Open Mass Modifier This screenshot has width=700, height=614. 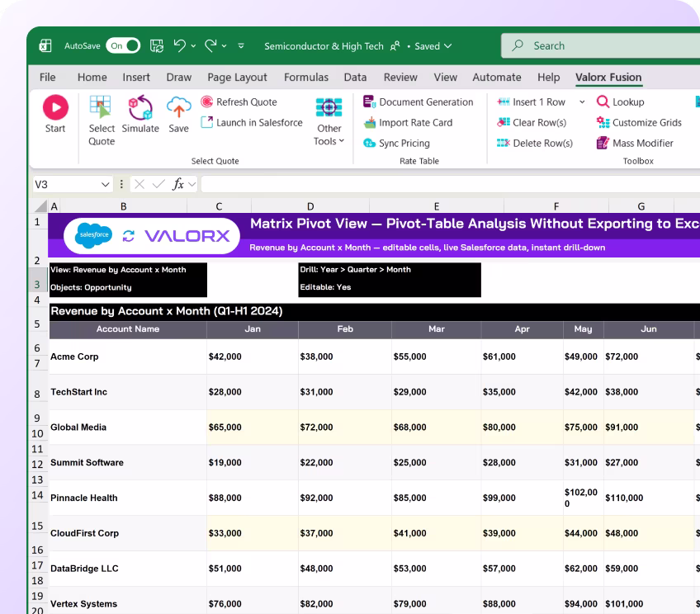point(634,143)
